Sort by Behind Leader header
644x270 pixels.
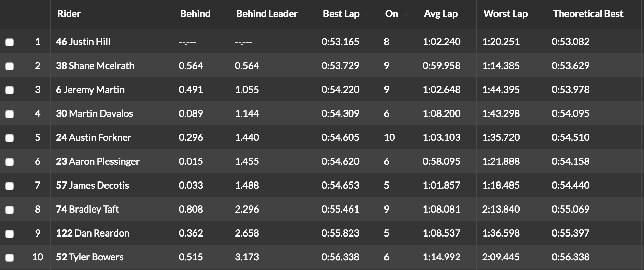(267, 14)
